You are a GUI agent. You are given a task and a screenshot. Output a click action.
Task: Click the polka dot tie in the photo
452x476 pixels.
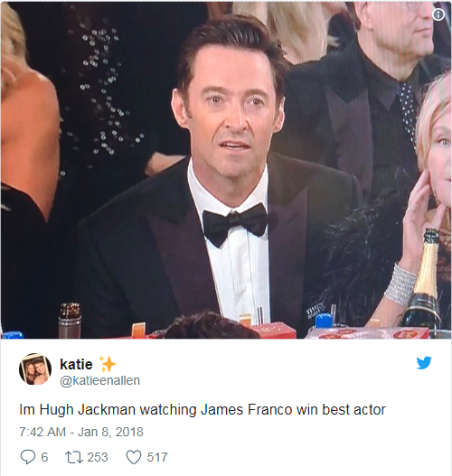(408, 114)
